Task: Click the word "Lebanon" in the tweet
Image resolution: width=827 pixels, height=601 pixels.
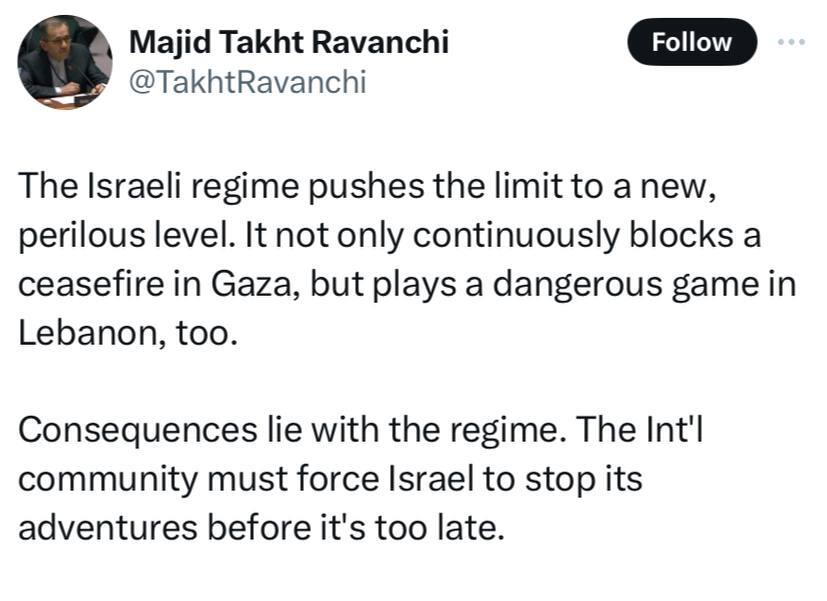Action: [83, 332]
